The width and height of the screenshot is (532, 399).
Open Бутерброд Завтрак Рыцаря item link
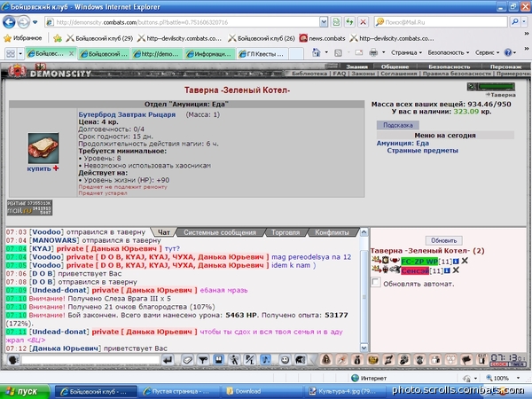127,114
